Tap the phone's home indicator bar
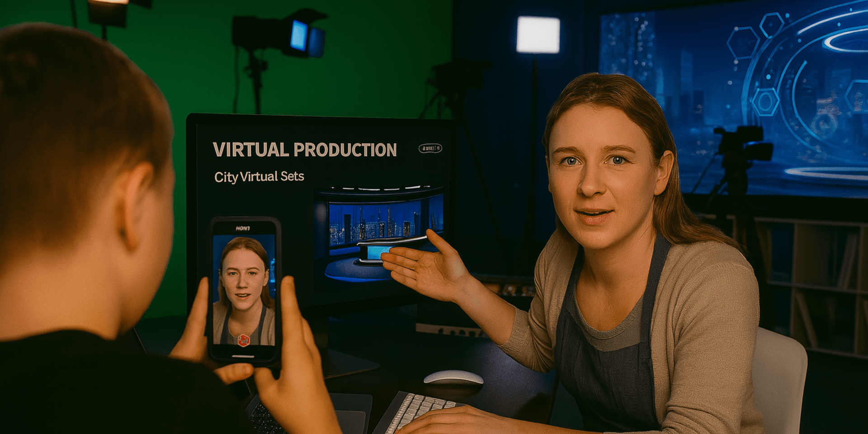The width and height of the screenshot is (868, 434). point(243,356)
